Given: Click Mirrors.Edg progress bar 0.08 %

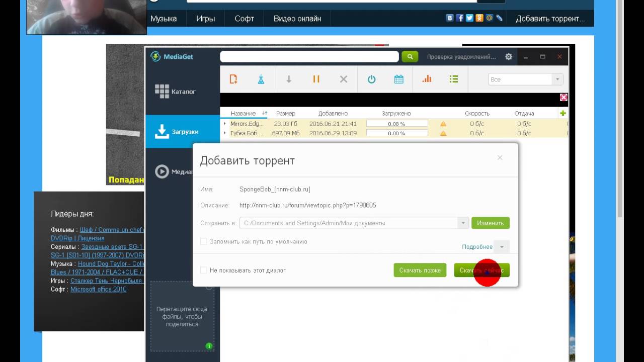Looking at the screenshot, I should (x=397, y=124).
